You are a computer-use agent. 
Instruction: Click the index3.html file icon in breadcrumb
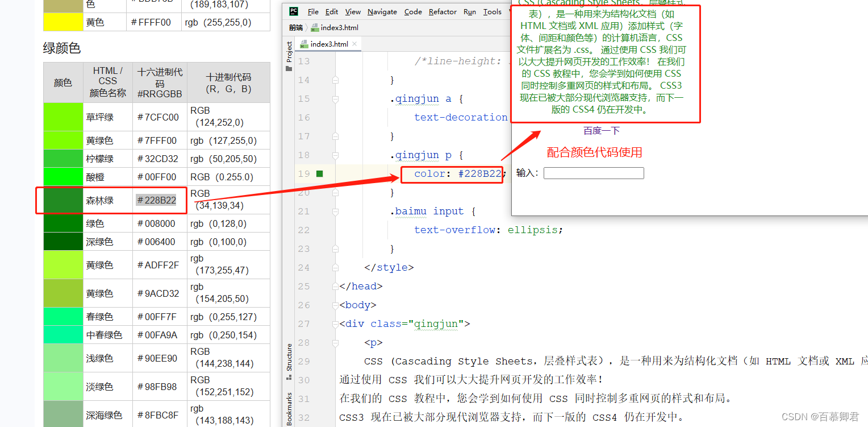coord(315,27)
